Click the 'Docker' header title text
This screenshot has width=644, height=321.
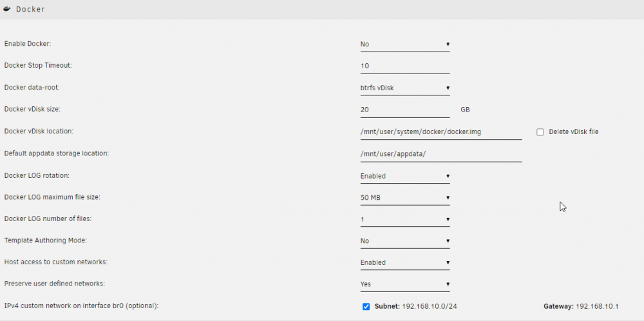[x=30, y=9]
